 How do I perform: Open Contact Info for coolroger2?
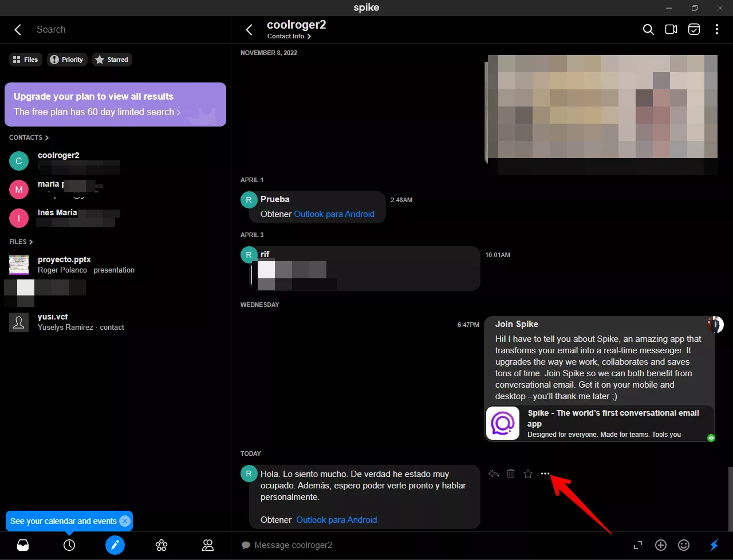click(289, 36)
